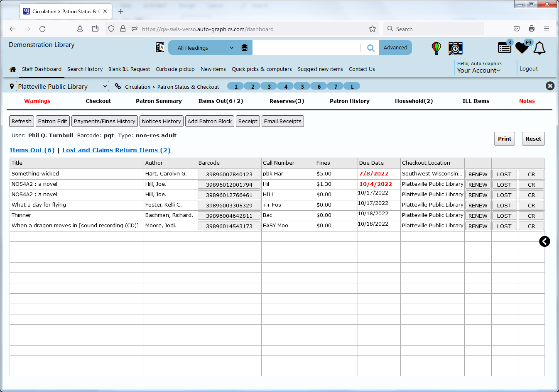Click the Patron Edit button
This screenshot has height=392, width=559.
53,121
